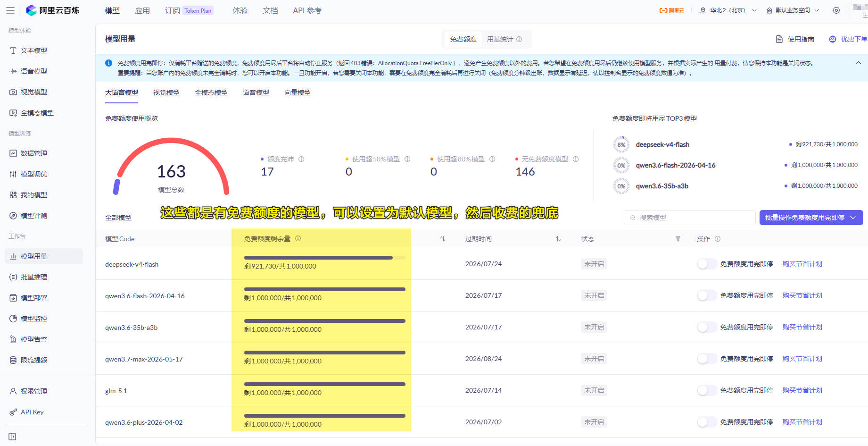Switch to 免费额度 tab
Image resolution: width=868 pixels, height=446 pixels.
463,39
